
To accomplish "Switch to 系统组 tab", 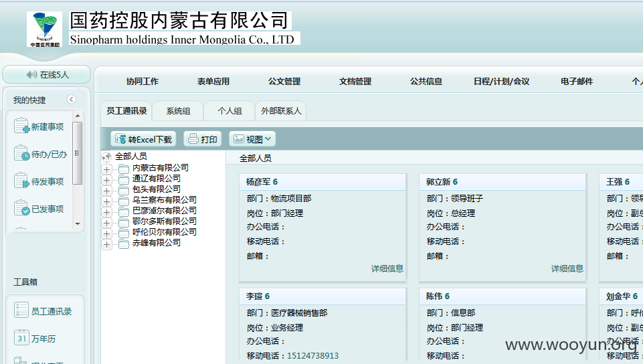I will (x=178, y=110).
